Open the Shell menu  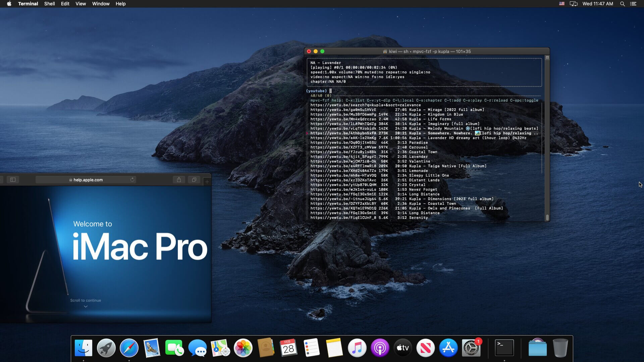(49, 4)
